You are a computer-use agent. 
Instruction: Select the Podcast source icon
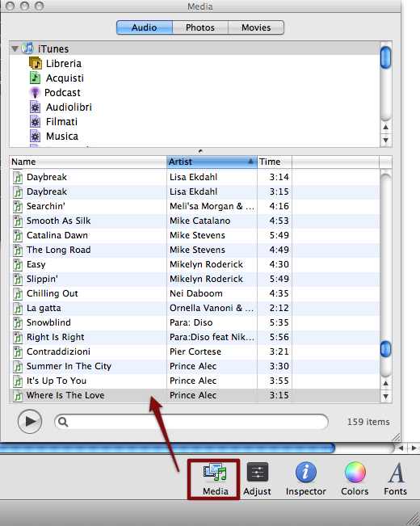[35, 93]
